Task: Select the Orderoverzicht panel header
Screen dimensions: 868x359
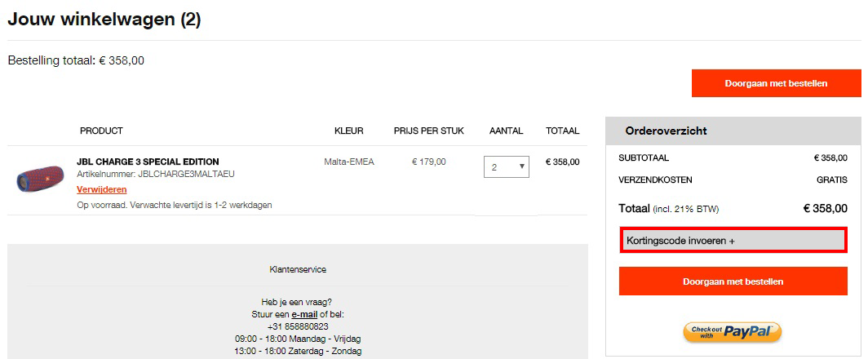Action: [666, 131]
